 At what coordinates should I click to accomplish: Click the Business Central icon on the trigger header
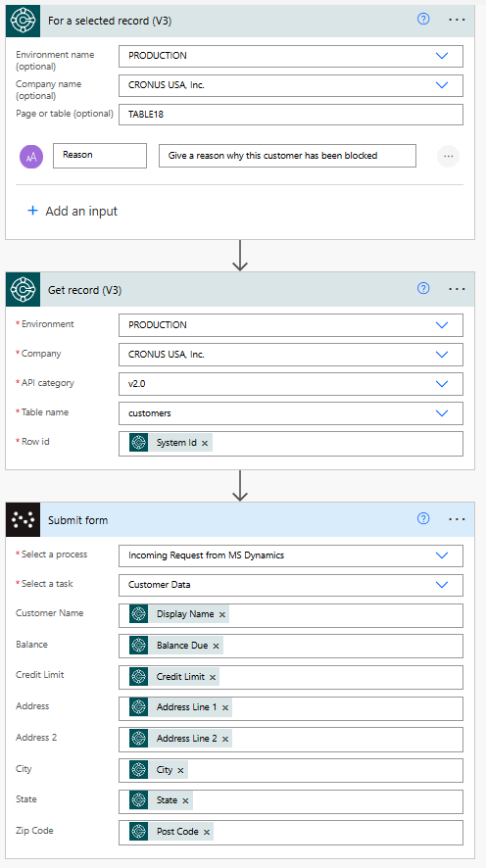coord(24,21)
